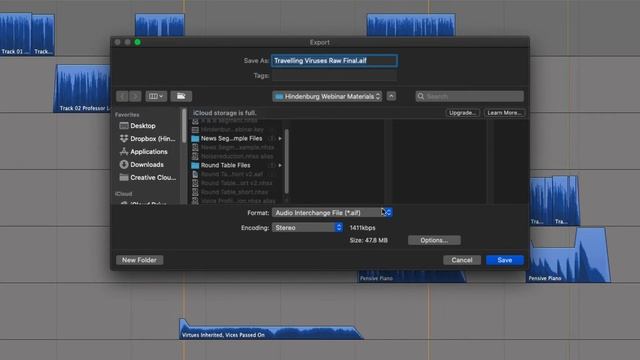Click the green zoom button of Export window
Screen dimensions: 640x360
pyautogui.click(x=138, y=42)
